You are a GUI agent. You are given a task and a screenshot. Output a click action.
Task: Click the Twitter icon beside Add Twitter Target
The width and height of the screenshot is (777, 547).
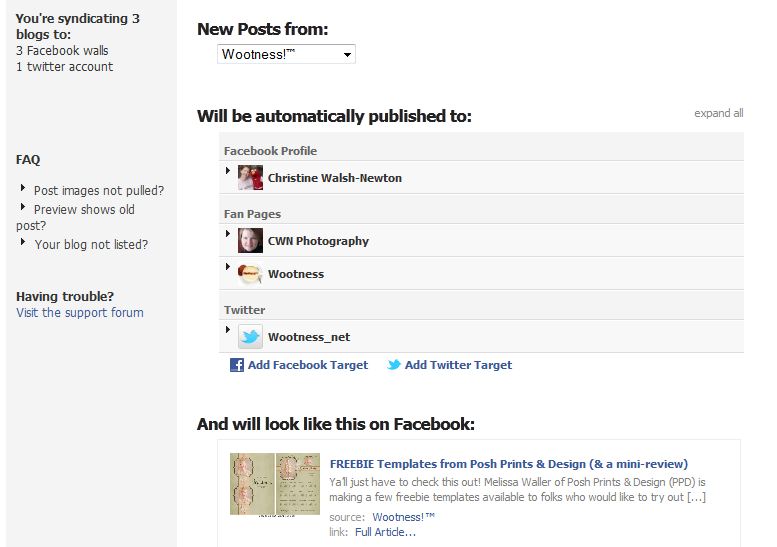coord(394,365)
